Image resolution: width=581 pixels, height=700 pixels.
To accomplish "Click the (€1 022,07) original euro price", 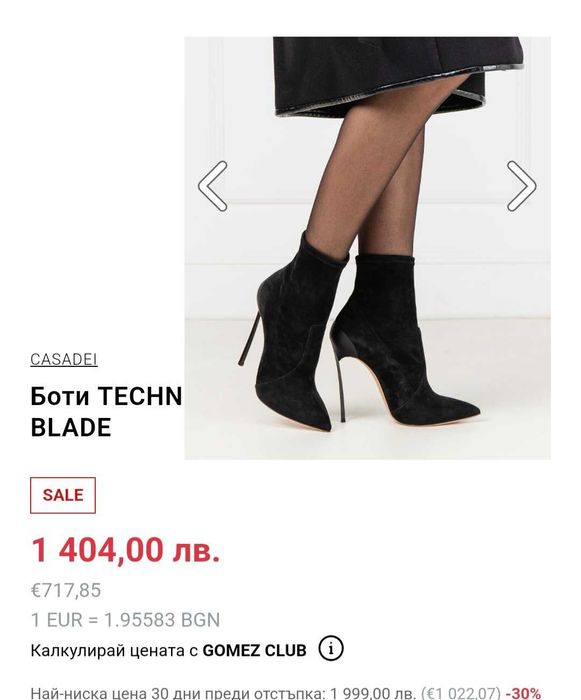I will (x=460, y=693).
